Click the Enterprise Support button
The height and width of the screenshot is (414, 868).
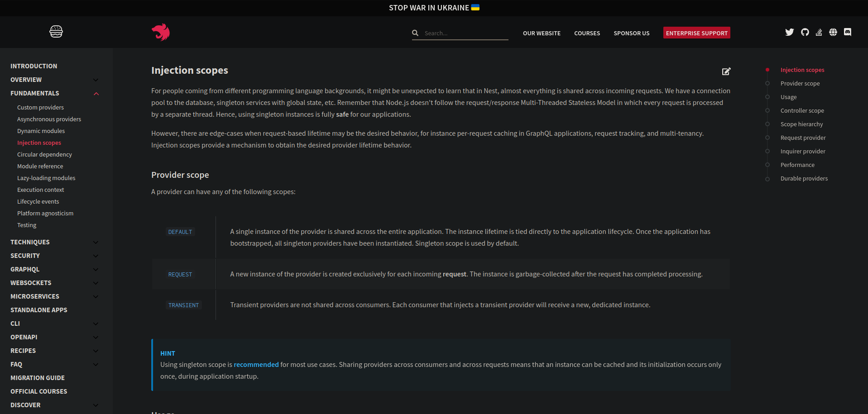point(697,33)
